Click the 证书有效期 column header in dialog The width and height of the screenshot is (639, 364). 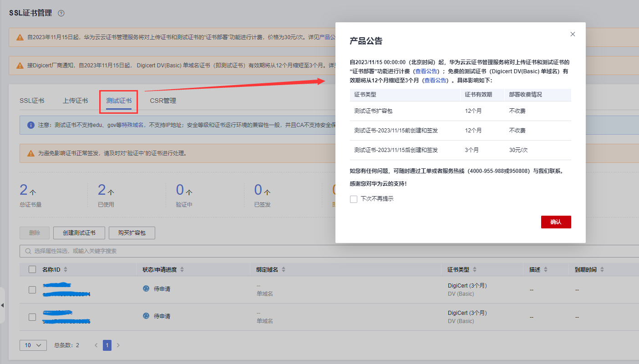pyautogui.click(x=478, y=95)
